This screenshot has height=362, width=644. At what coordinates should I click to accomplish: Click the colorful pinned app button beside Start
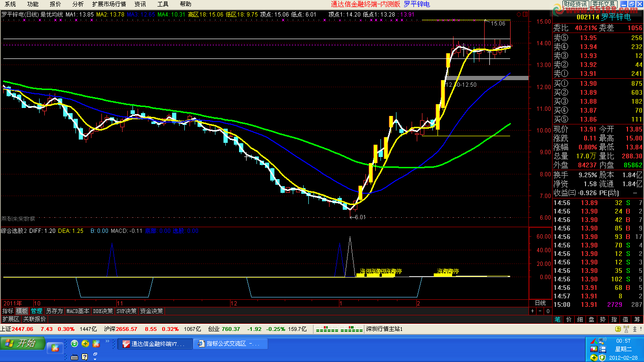point(55,348)
